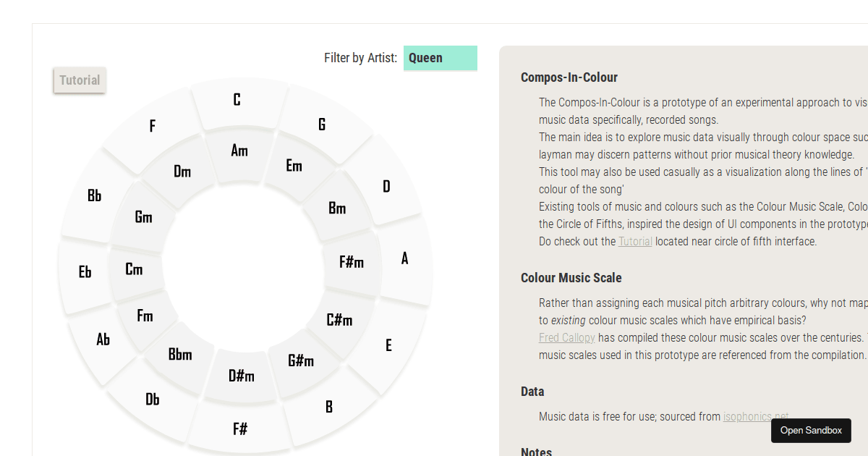The height and width of the screenshot is (456, 868).
Task: Click the Eb segment on the left
Action: [x=85, y=272]
